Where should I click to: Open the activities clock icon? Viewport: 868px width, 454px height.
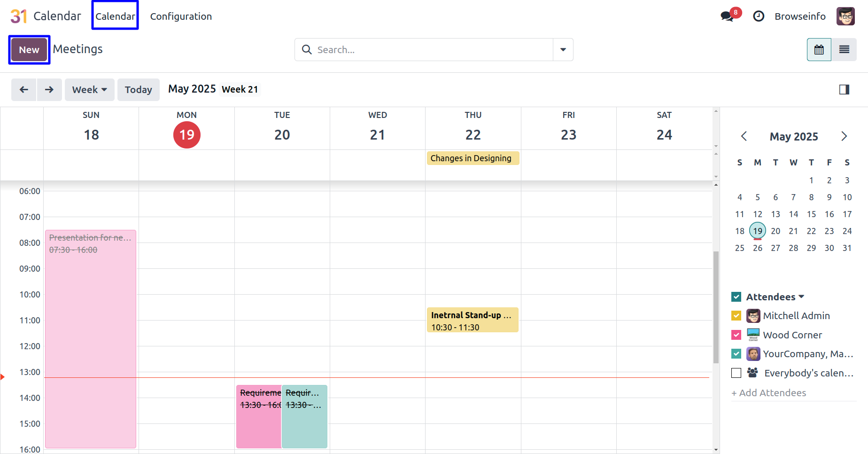(758, 16)
